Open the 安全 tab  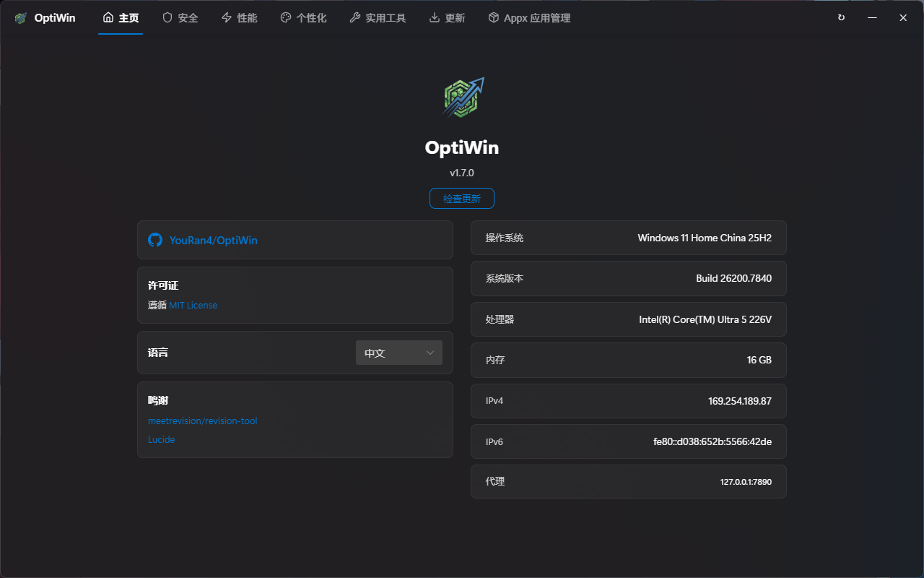tap(180, 18)
